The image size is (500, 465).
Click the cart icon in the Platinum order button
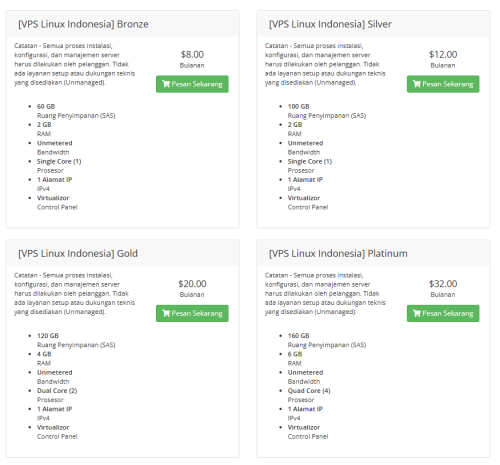(x=417, y=313)
